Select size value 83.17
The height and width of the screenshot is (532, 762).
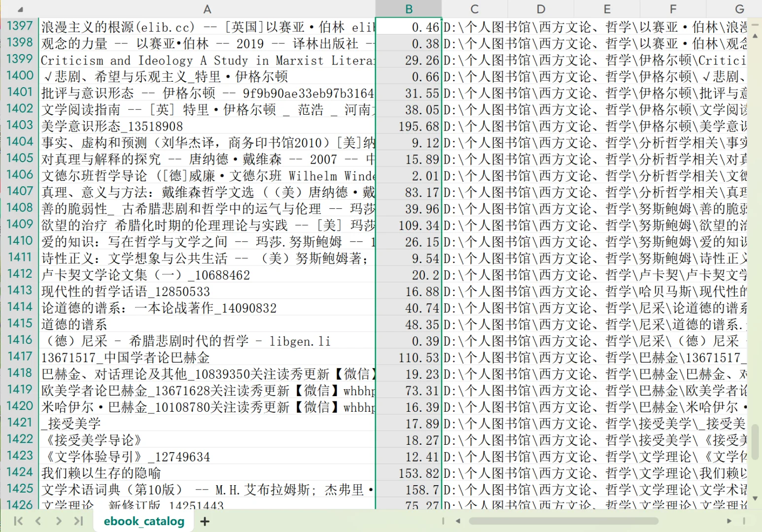click(409, 192)
